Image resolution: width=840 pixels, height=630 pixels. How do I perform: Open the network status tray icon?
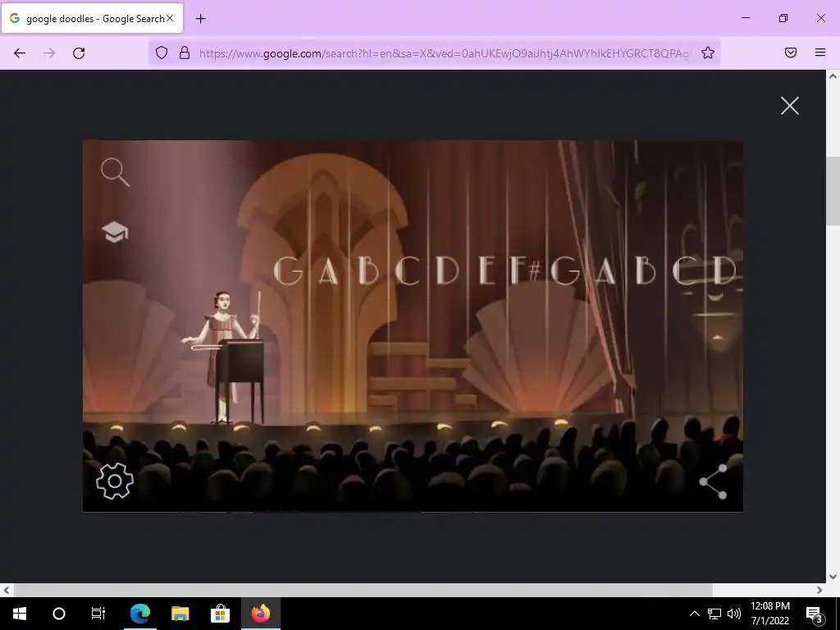(714, 614)
